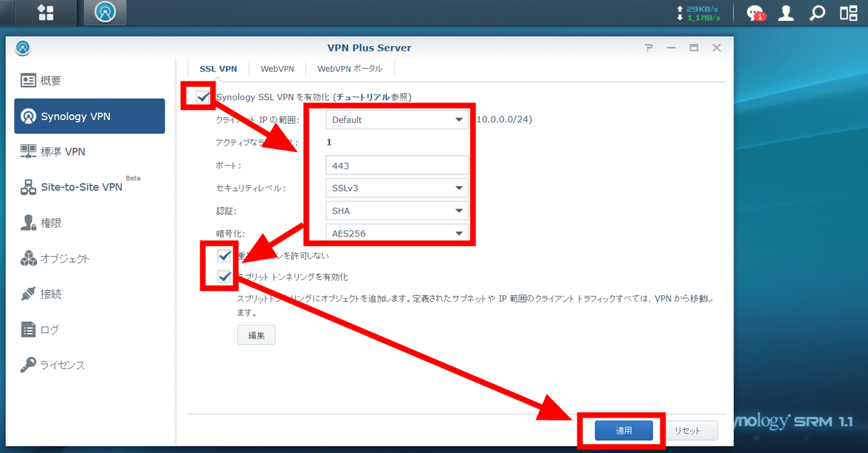The width and height of the screenshot is (868, 453).
Task: Click the port field showing 443
Action: coord(397,166)
